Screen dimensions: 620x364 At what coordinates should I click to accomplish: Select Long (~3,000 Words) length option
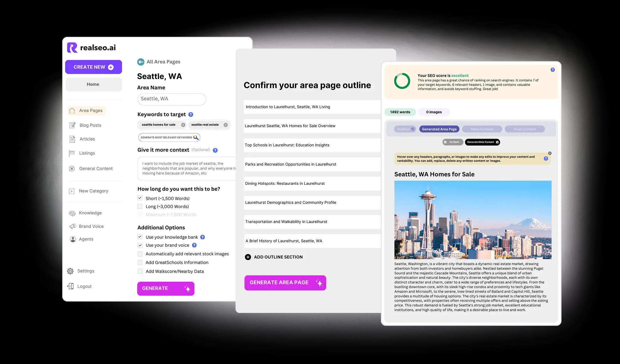pos(140,206)
